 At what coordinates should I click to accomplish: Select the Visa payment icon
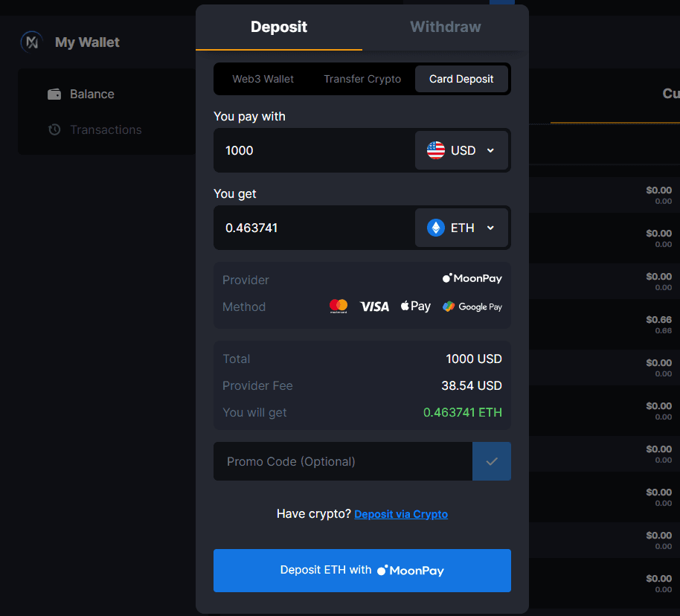(x=374, y=306)
